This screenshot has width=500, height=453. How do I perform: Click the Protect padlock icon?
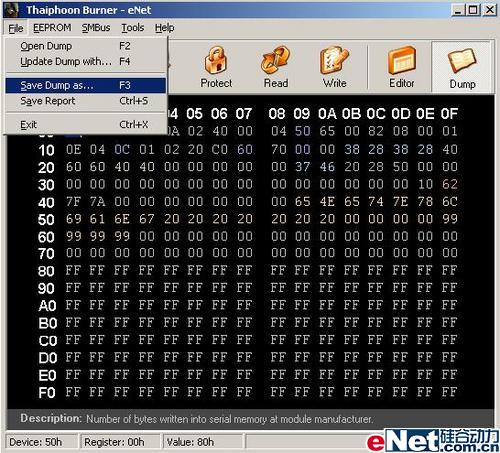point(216,61)
